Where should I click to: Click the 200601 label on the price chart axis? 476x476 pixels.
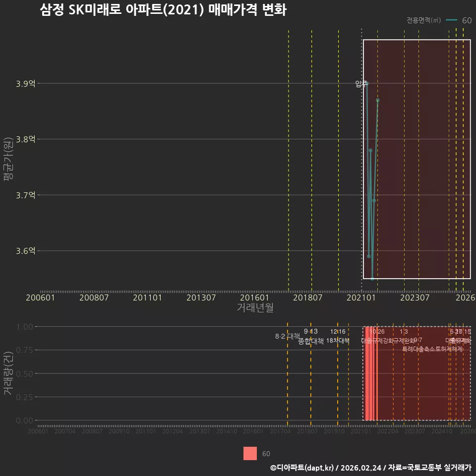pyautogui.click(x=40, y=297)
